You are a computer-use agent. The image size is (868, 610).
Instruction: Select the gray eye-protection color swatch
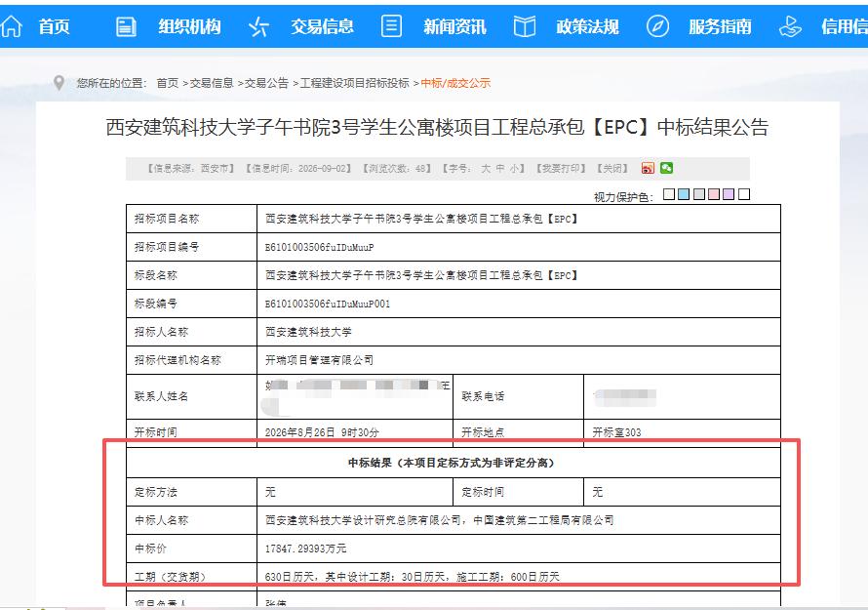coord(699,194)
